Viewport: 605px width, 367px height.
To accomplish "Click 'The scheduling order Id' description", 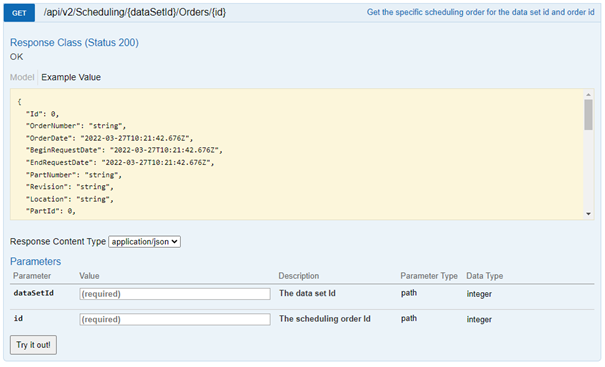I will point(324,319).
